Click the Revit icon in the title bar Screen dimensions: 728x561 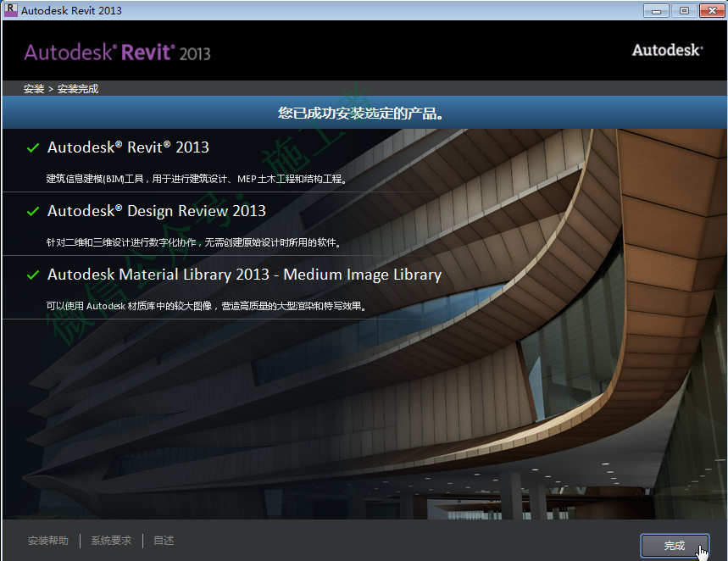[10, 10]
